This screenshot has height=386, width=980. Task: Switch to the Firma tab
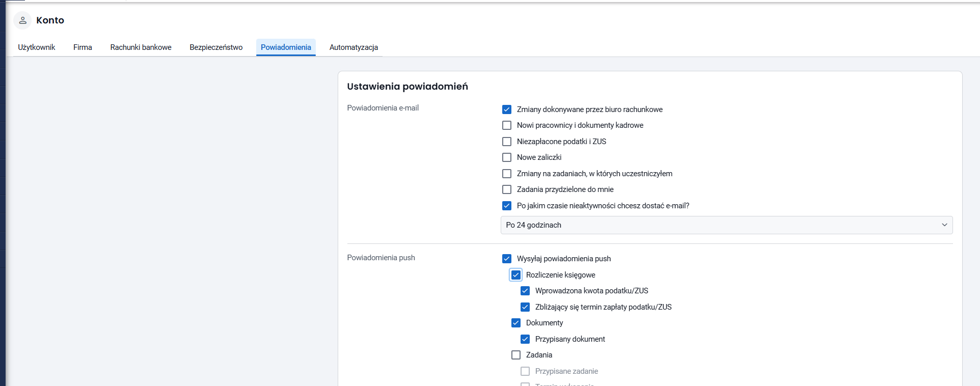83,47
